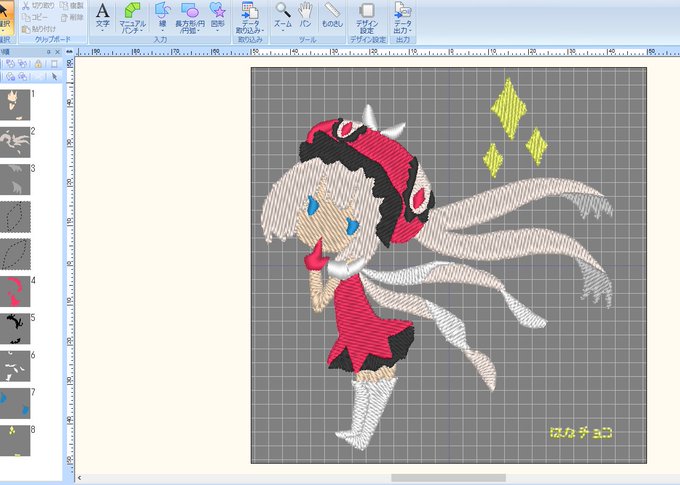This screenshot has height=485, width=680.
Task: Pick the 図形 shapes tool
Action: [x=217, y=17]
